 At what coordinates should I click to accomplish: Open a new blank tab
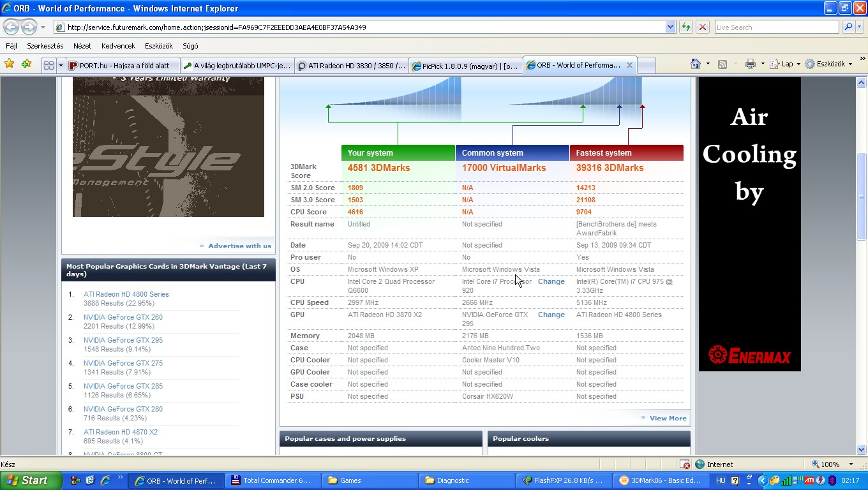[647, 65]
